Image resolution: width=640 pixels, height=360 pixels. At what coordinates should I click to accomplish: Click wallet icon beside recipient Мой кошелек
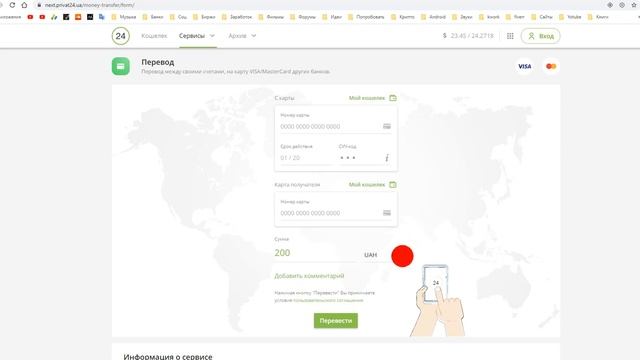coord(393,184)
